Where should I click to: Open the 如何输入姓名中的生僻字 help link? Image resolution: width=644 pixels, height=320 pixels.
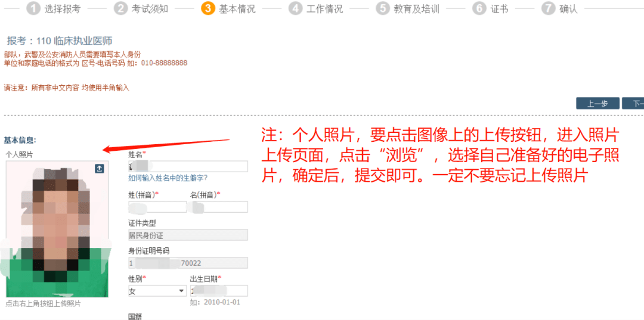168,178
